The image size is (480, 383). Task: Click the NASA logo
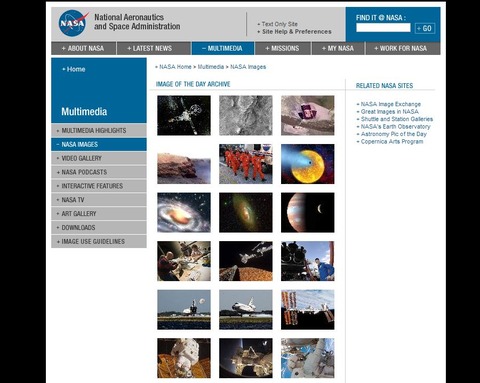pyautogui.click(x=73, y=23)
